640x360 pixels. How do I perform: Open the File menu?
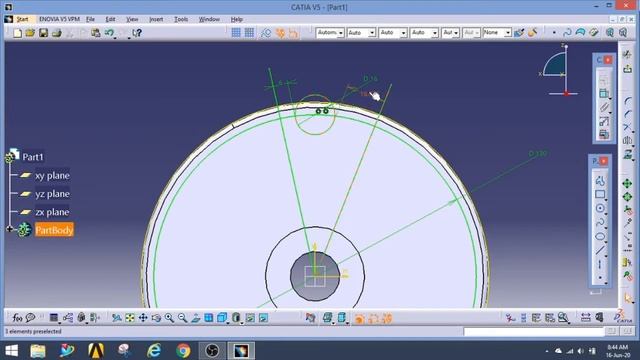[90, 19]
